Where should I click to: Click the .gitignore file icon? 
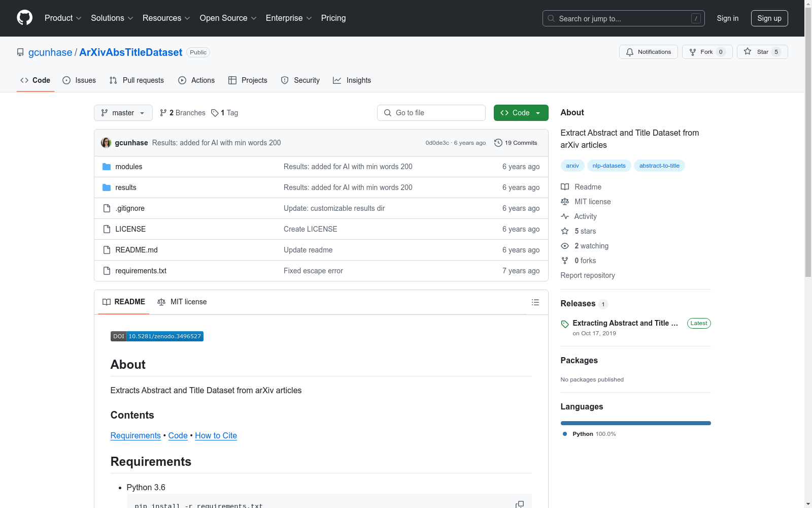[107, 208]
